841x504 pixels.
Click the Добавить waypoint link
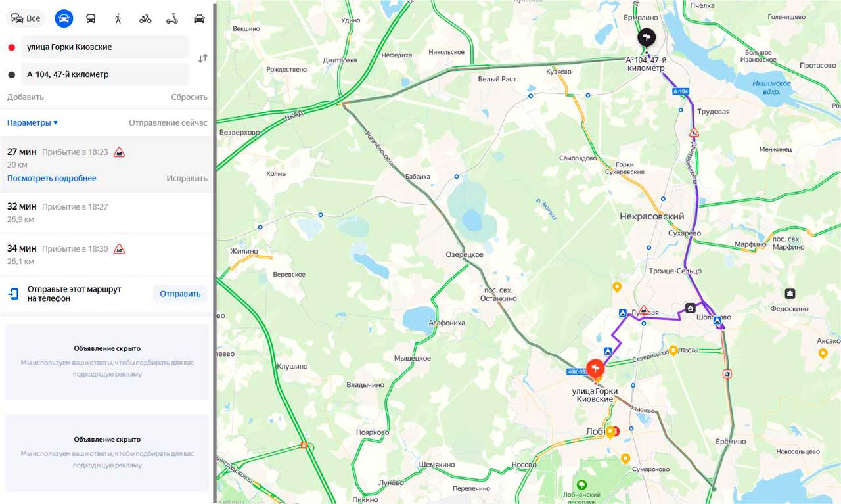26,97
